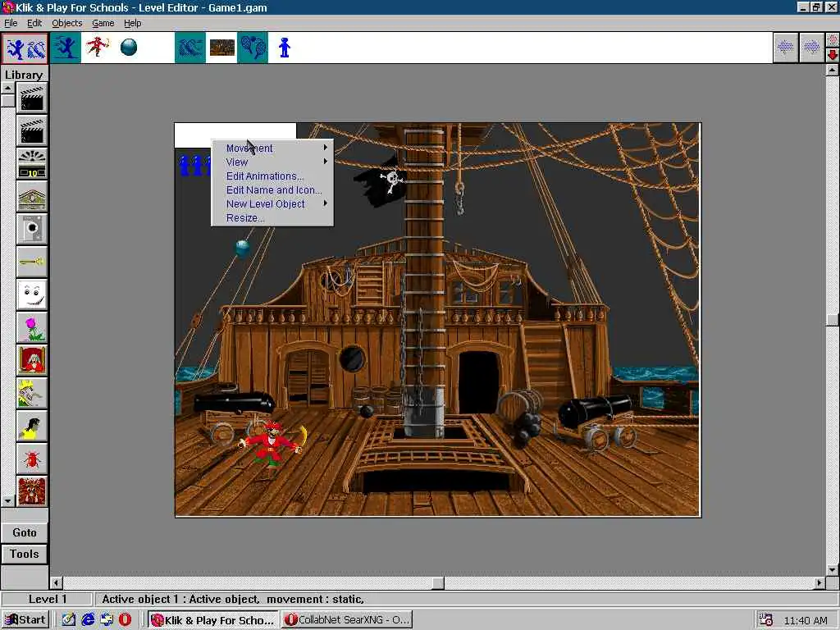Click the first dimmed blue arrow toolbar button
840x630 pixels.
785,48
